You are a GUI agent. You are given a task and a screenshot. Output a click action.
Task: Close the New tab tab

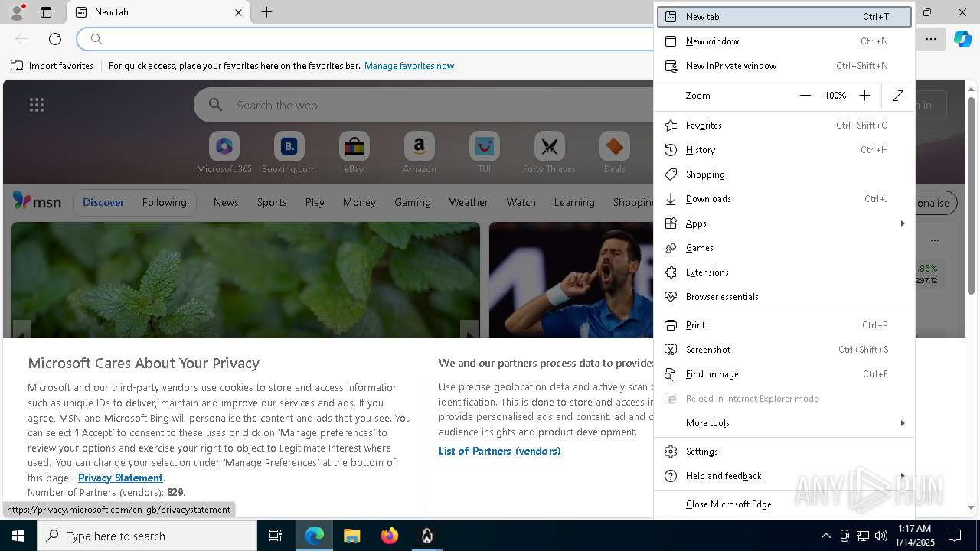coord(238,12)
